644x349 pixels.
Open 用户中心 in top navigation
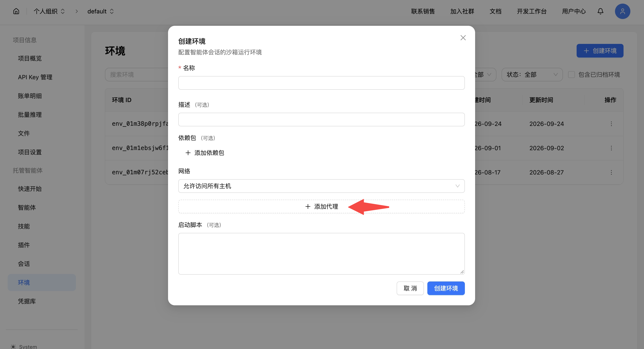tap(574, 11)
